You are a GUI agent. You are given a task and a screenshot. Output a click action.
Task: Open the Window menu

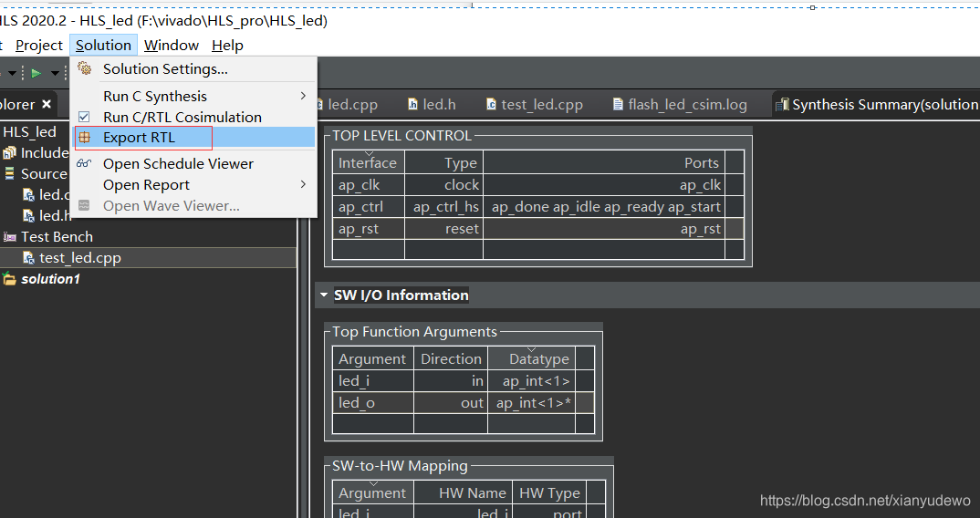[x=172, y=46]
